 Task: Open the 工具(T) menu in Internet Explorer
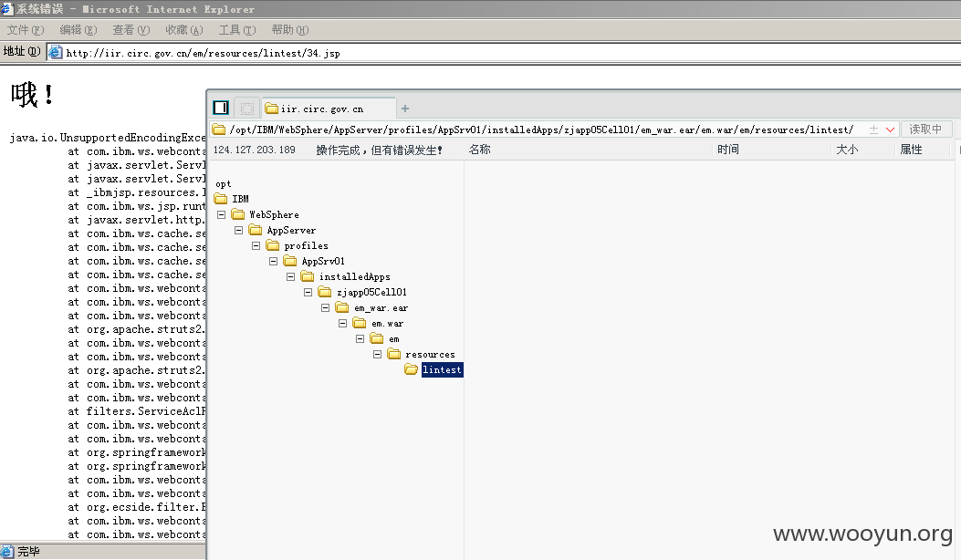pyautogui.click(x=236, y=30)
